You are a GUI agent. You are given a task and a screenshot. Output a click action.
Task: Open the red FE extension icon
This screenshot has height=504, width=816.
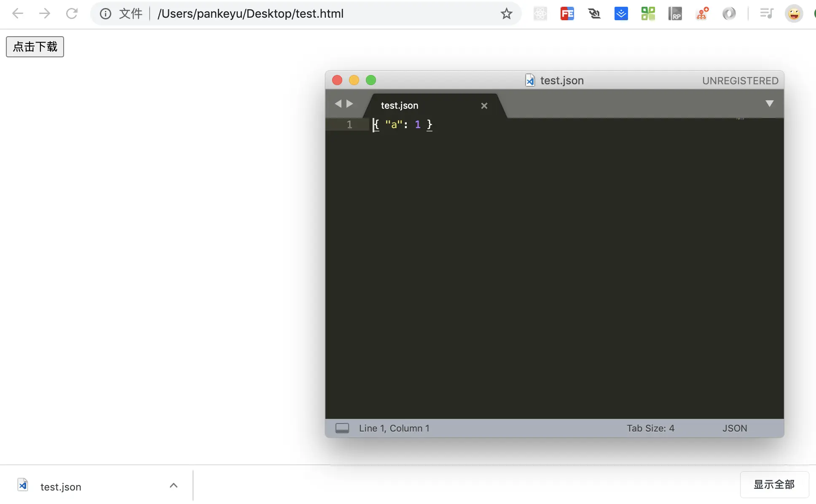tap(567, 14)
